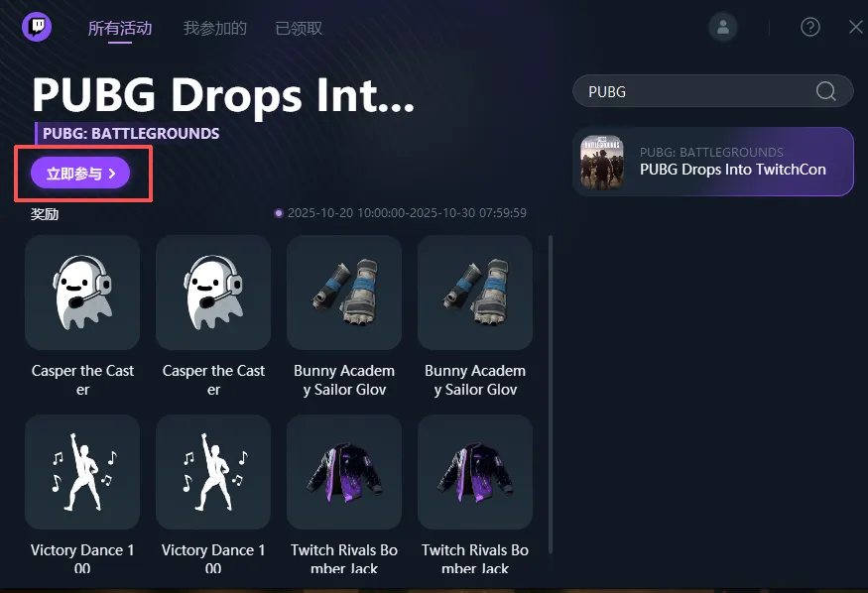Click the rewards list vertical scrollbar
868x593 pixels.
tap(551, 394)
